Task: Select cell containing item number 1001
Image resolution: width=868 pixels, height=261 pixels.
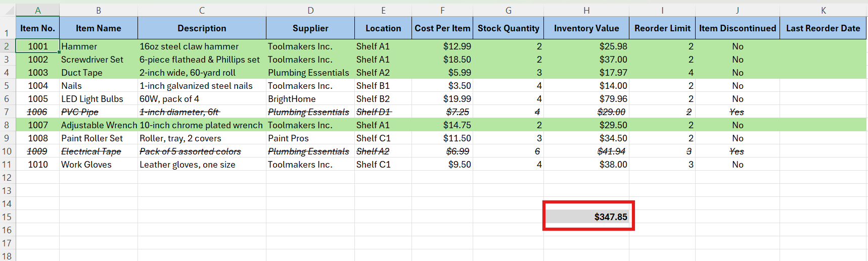Action: 38,46
